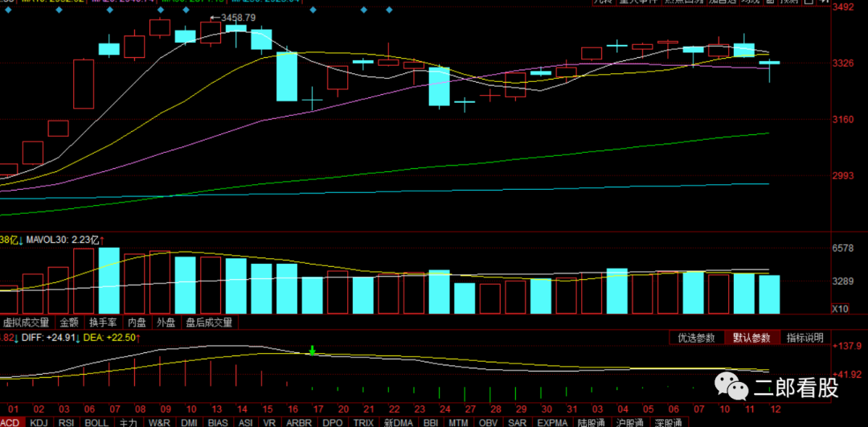Click the X10 volume scale label
Viewport: 868px width, 427px height.
(841, 309)
